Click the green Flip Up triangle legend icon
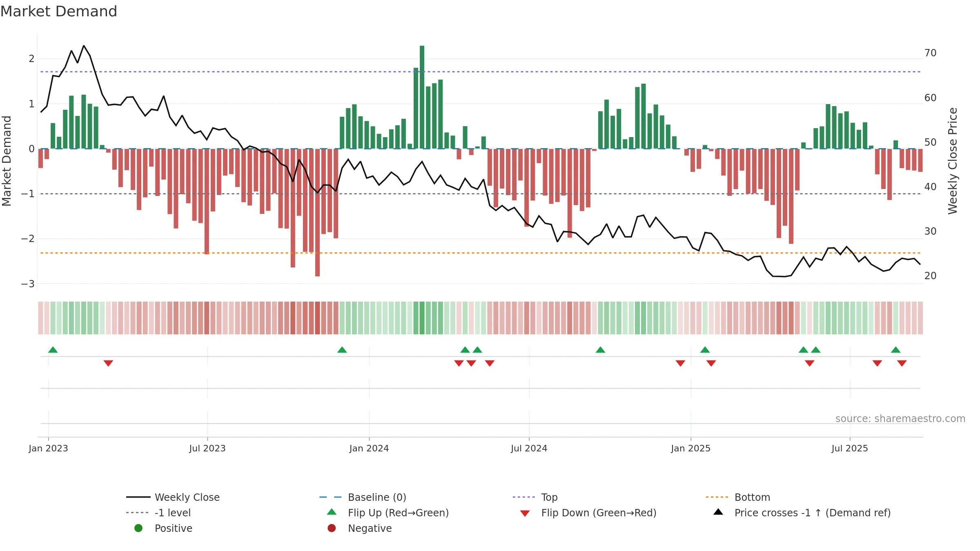The height and width of the screenshot is (551, 980). (x=332, y=512)
